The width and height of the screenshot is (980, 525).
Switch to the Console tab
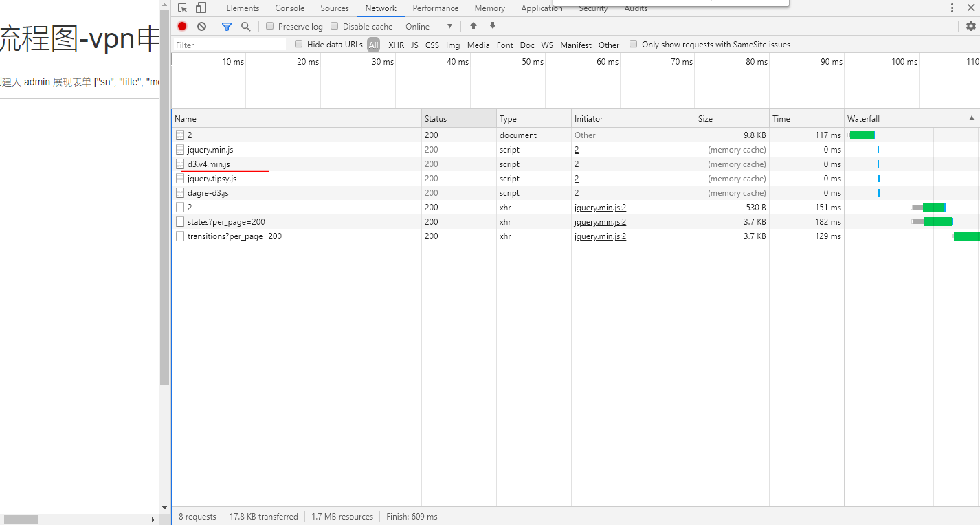290,8
